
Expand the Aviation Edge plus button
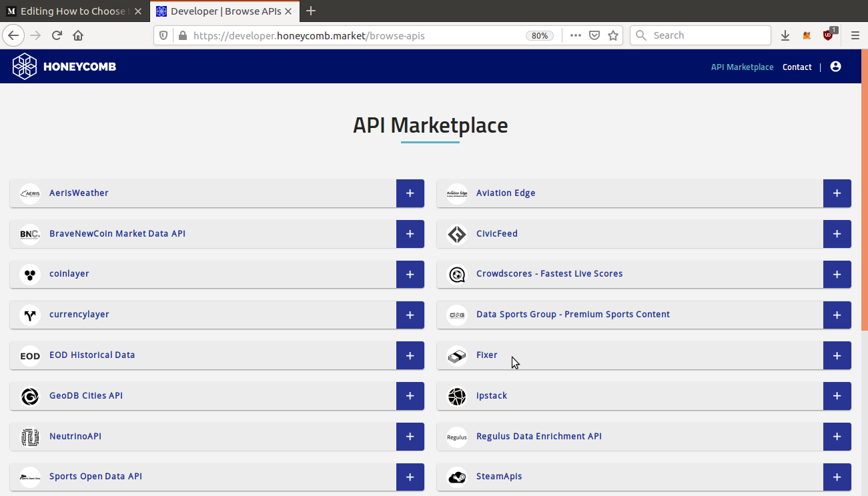point(837,193)
